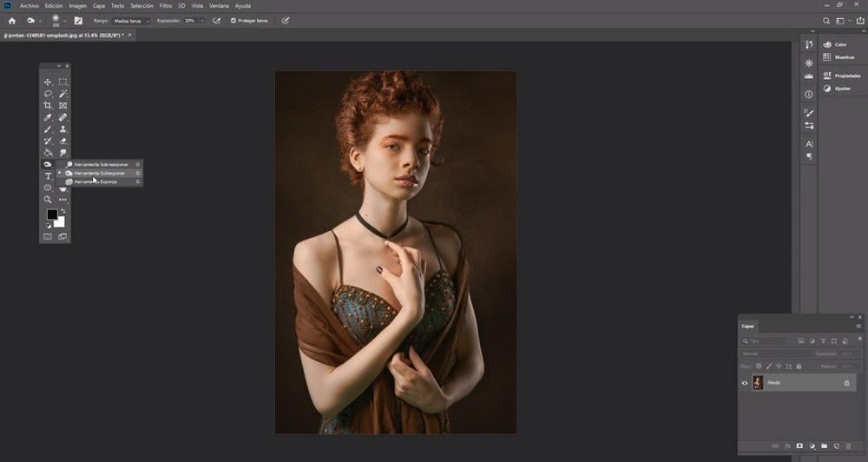Toggle lock all in Capas panel
Screen dimensions: 868x462
(x=799, y=366)
